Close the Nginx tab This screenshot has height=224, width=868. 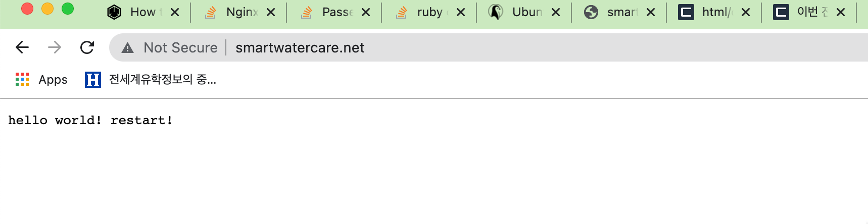pos(271,12)
